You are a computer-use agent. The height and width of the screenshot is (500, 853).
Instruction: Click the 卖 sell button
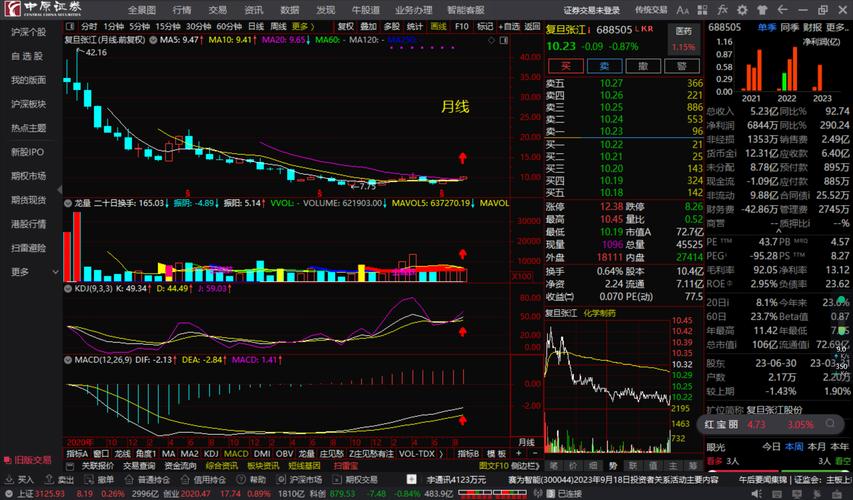tap(604, 66)
